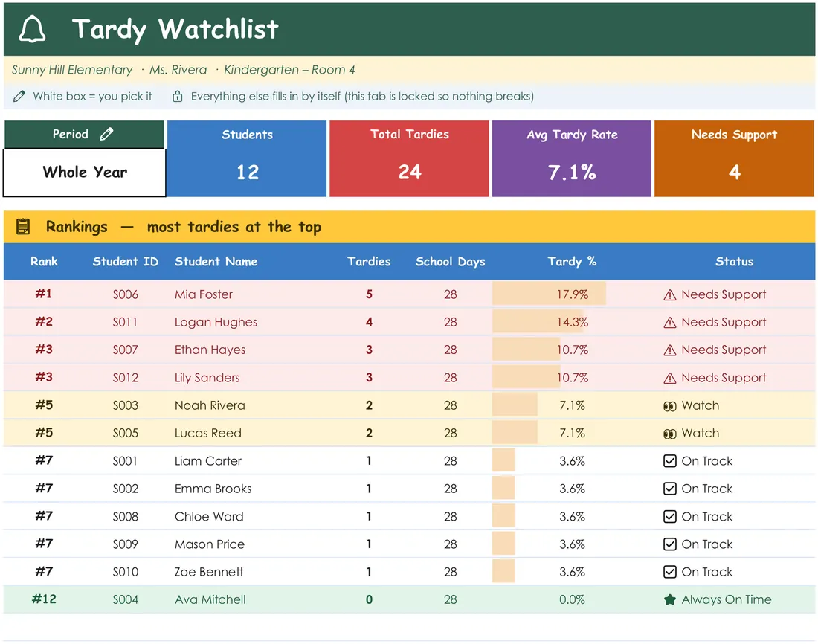Click the name Ava Mitchell

[210, 599]
